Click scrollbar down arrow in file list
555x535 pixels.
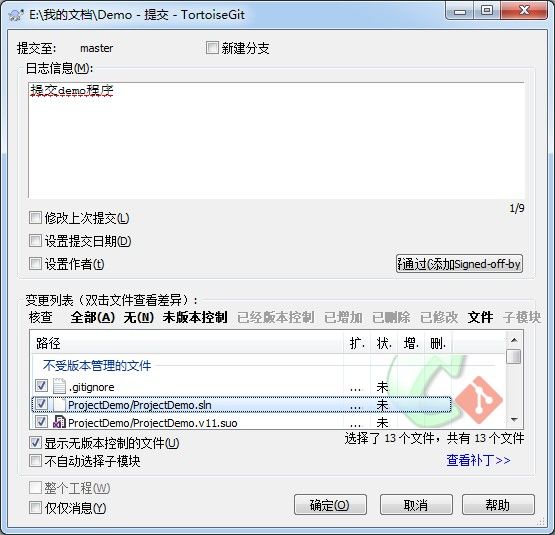pos(514,420)
